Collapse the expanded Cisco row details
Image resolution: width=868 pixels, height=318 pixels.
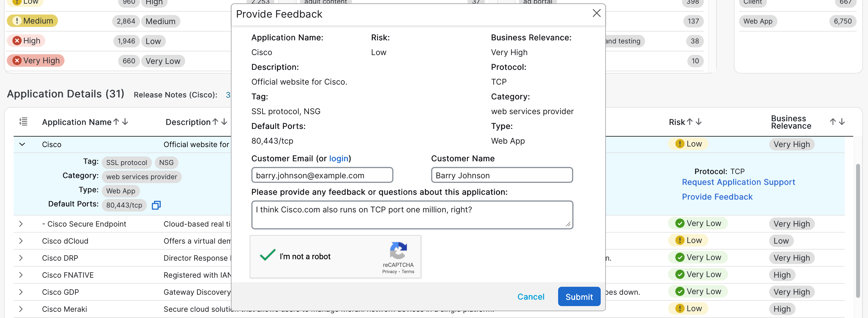pyautogui.click(x=22, y=144)
